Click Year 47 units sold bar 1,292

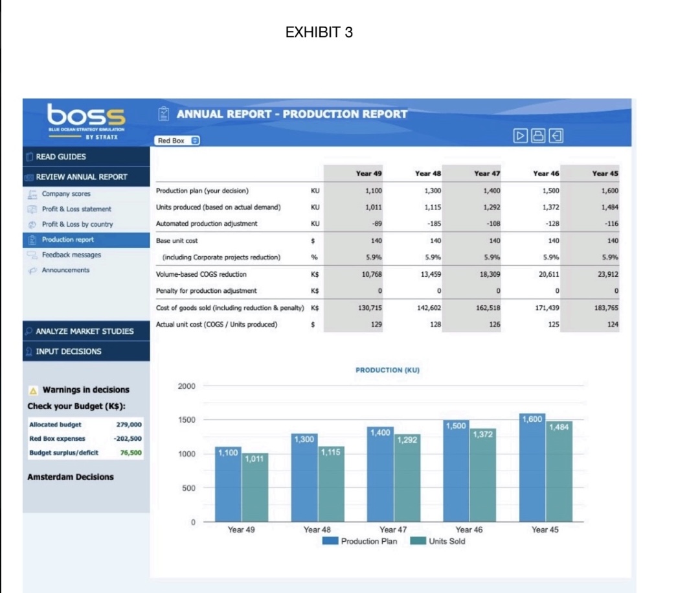point(407,478)
